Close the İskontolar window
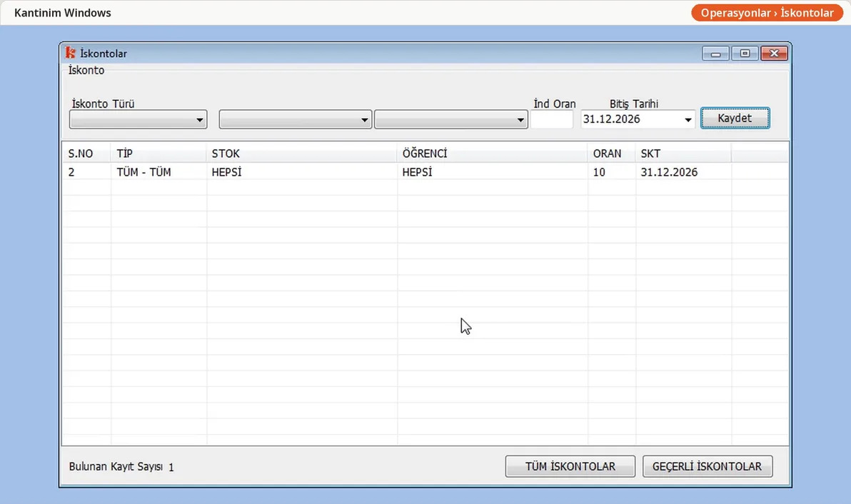851x504 pixels. [774, 53]
